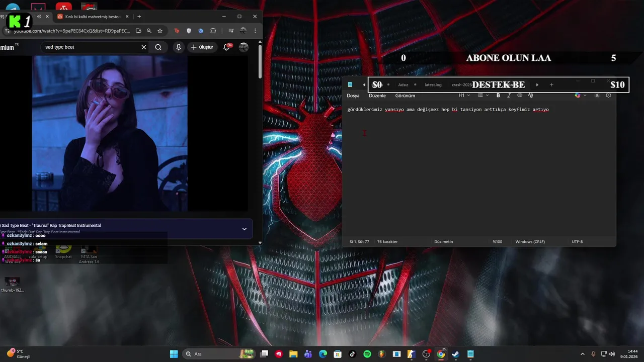Add a new Notepad tab
644x362 pixels.
point(551,84)
